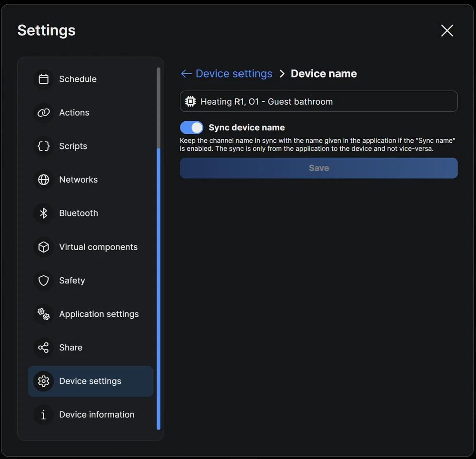This screenshot has height=459, width=476.
Task: Open the Actions menu entry
Action: [x=90, y=113]
